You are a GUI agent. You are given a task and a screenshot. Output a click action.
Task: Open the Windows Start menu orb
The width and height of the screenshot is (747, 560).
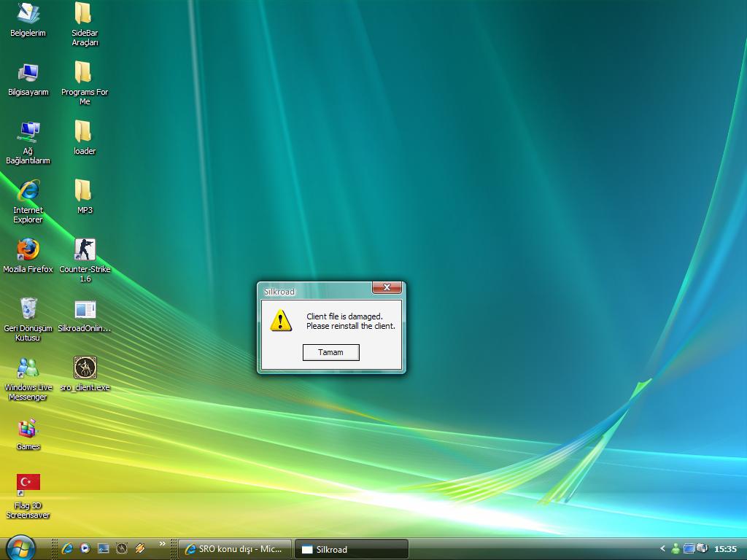click(20, 547)
